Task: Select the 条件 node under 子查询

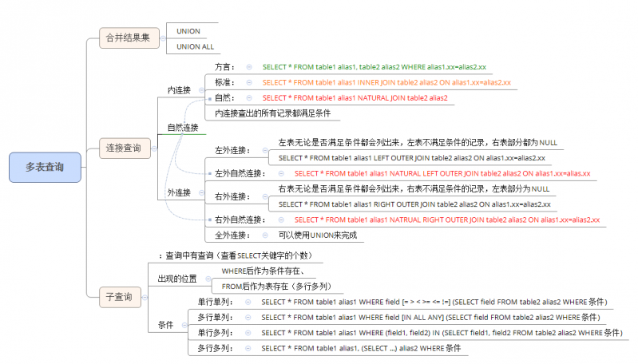Action: coord(166,325)
